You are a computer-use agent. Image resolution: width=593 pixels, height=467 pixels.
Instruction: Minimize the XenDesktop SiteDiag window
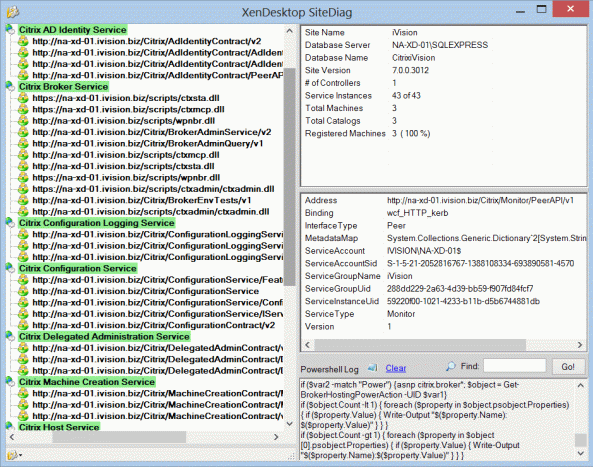[x=520, y=11]
